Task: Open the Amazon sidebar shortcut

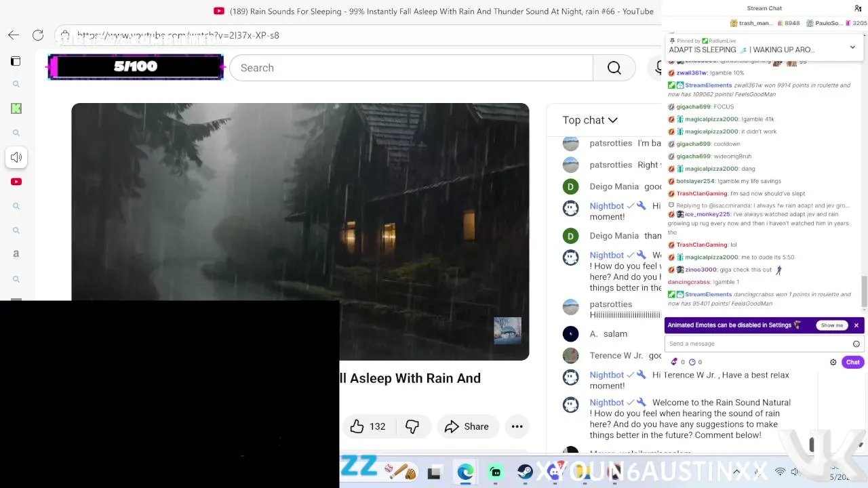Action: point(16,254)
